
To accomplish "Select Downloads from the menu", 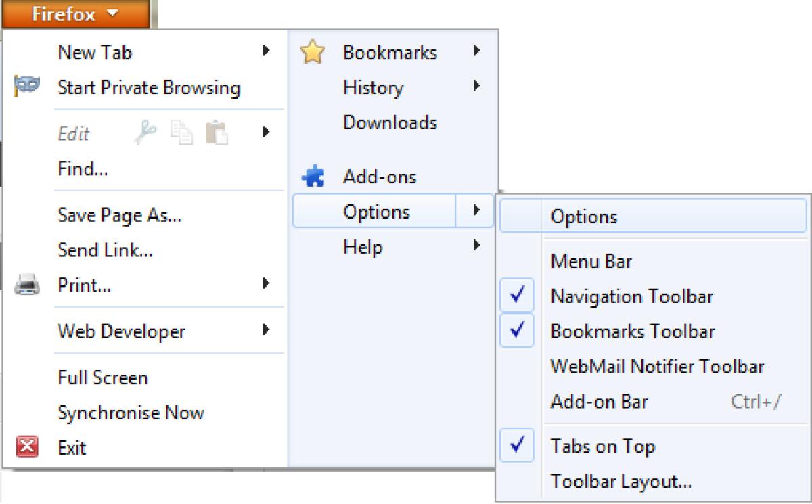I will tap(390, 122).
